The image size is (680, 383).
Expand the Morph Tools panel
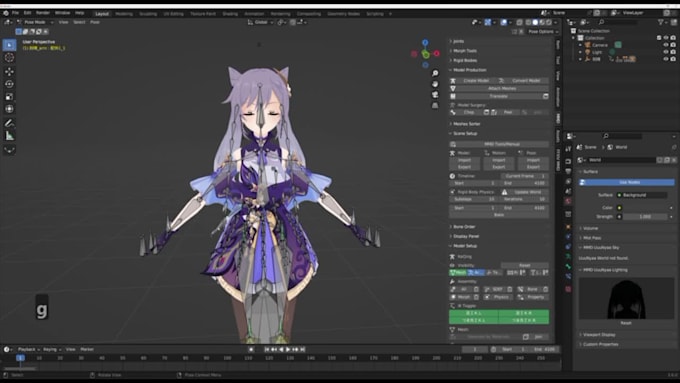tap(465, 51)
